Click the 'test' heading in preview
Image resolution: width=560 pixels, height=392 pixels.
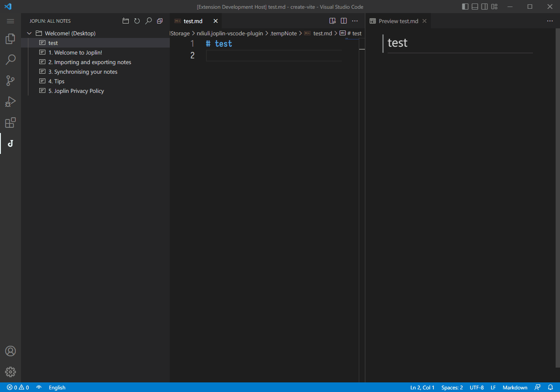[397, 43]
